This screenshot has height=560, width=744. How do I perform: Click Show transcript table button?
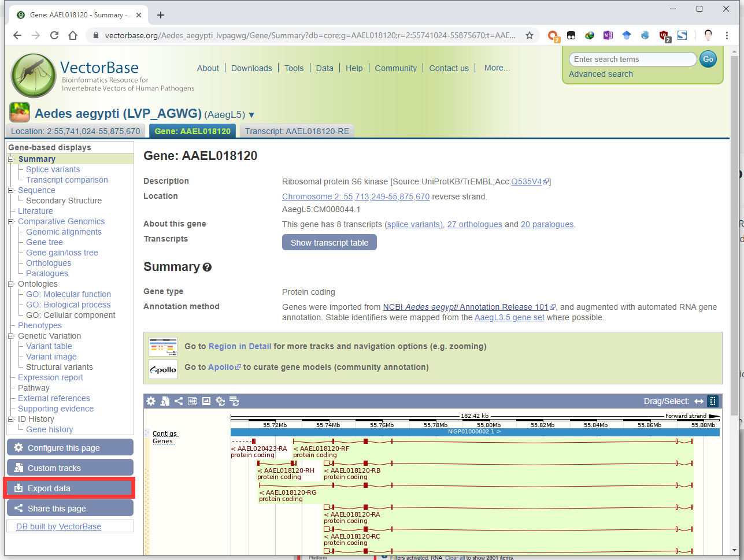pyautogui.click(x=329, y=243)
